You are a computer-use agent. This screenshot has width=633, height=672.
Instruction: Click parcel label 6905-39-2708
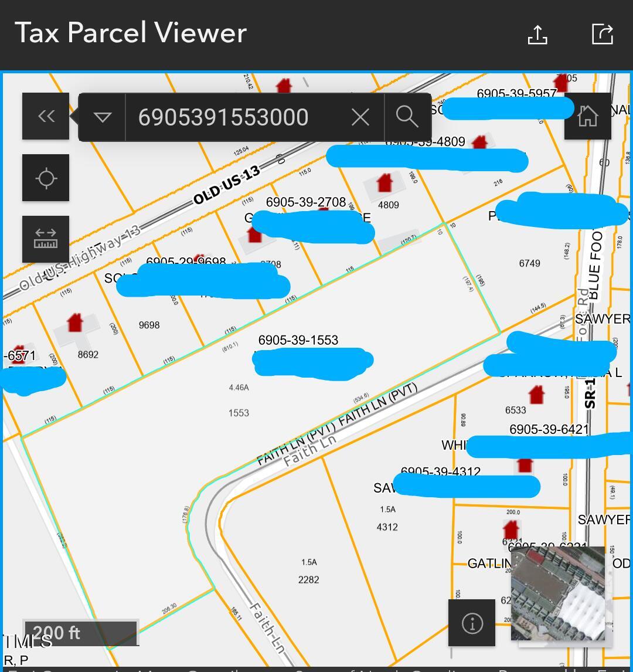(306, 202)
